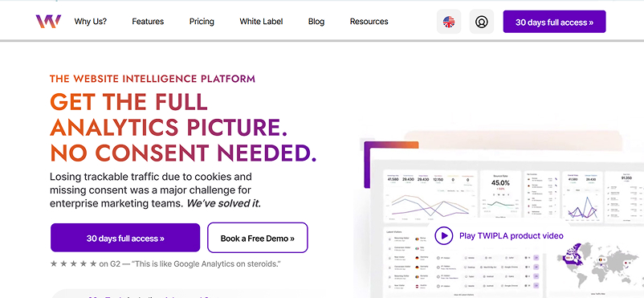
Task: Open the user account icon
Action: pos(481,22)
